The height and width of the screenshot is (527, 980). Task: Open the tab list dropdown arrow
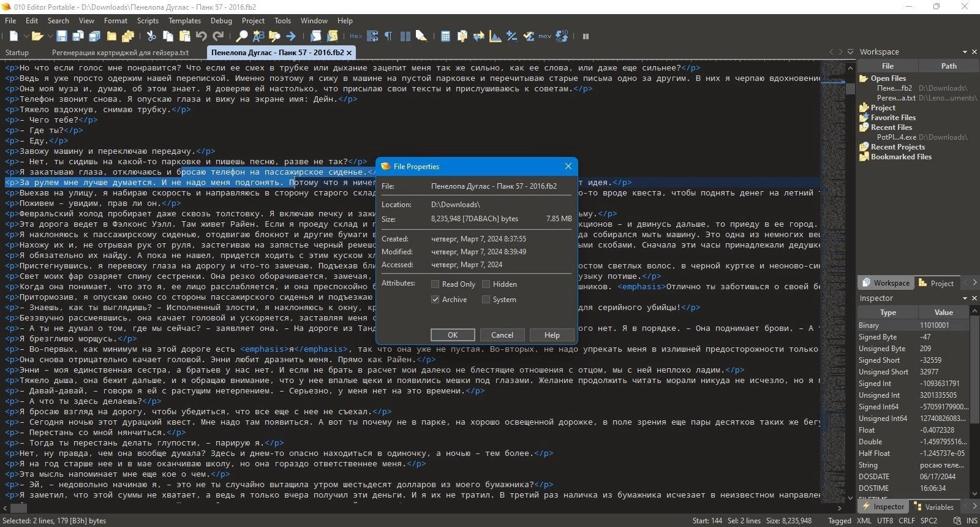coord(850,52)
